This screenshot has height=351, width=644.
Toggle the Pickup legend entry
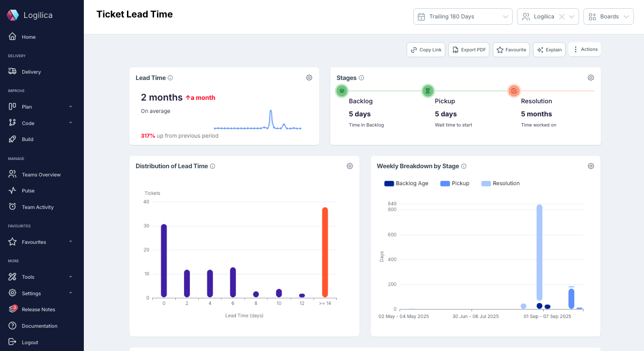(x=455, y=183)
